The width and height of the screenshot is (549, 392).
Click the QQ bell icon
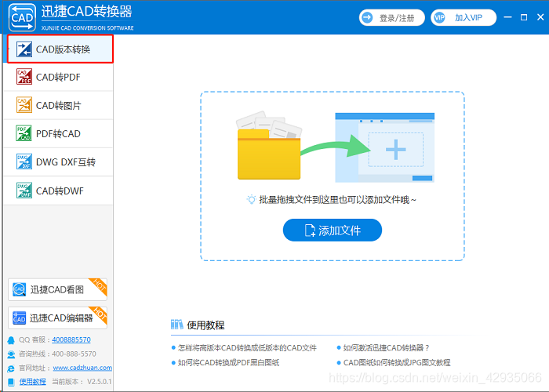11,339
